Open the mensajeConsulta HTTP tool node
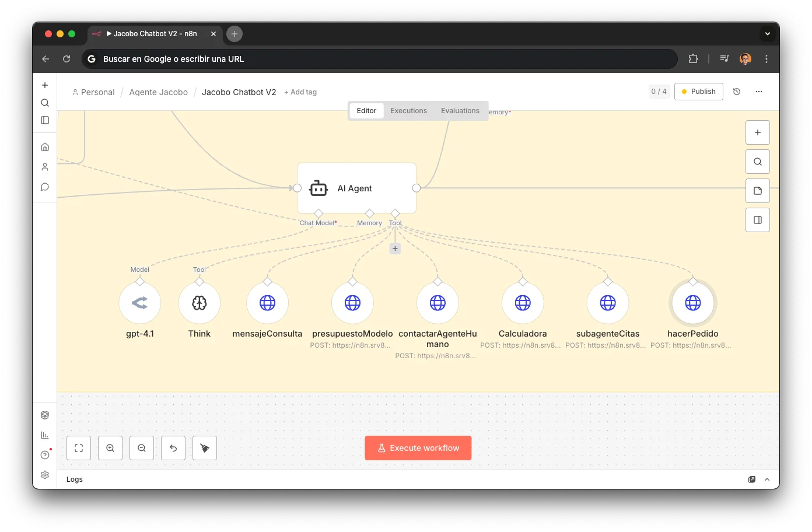 (x=267, y=303)
